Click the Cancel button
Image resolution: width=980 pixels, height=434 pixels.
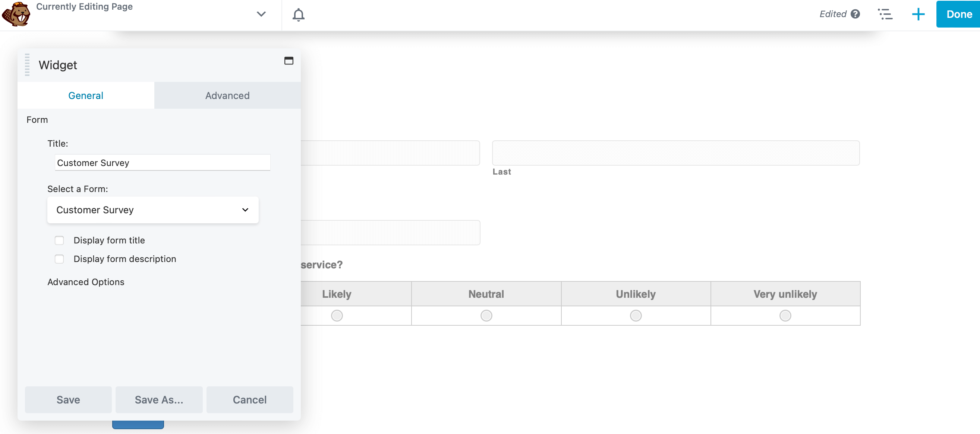click(x=249, y=399)
